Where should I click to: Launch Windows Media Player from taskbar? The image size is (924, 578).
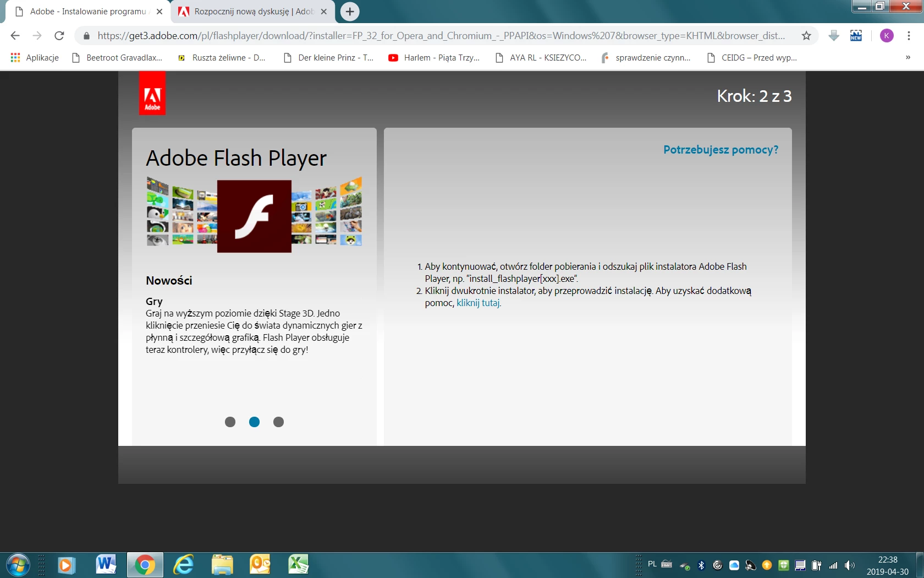(66, 565)
